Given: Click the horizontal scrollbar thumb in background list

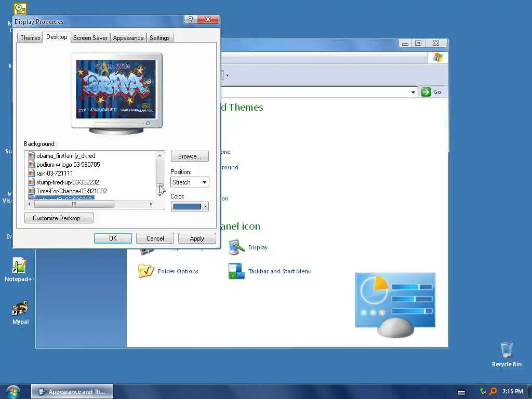Looking at the screenshot, I should point(74,204).
